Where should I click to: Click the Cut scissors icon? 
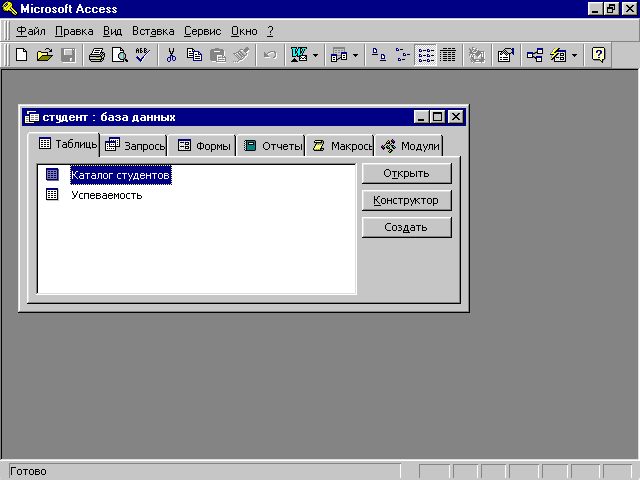(x=171, y=55)
